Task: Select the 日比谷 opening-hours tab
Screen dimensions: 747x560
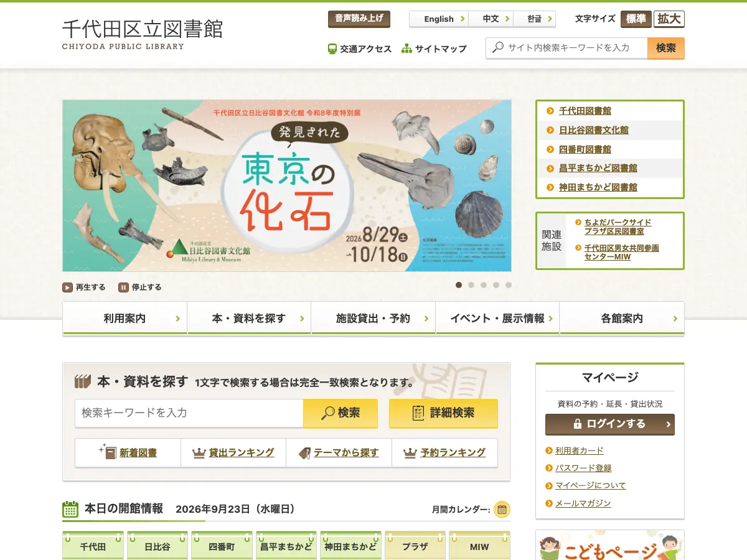Action: pos(157,546)
